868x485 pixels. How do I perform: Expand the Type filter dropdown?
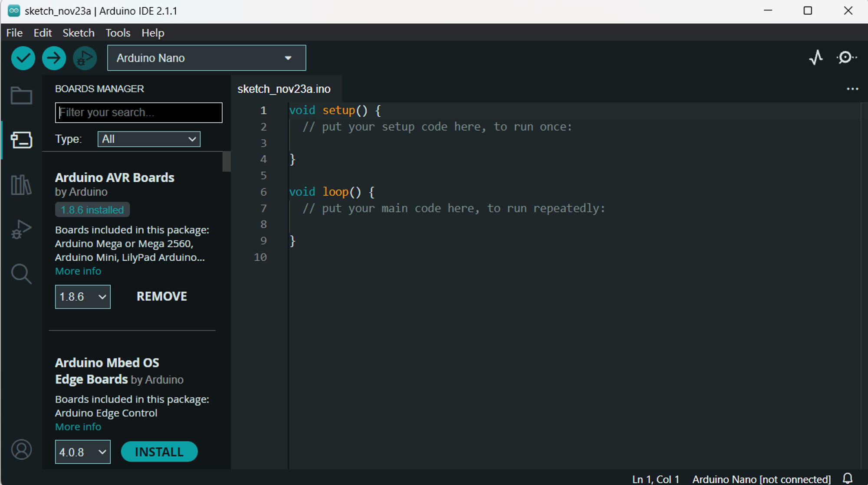[x=149, y=139]
